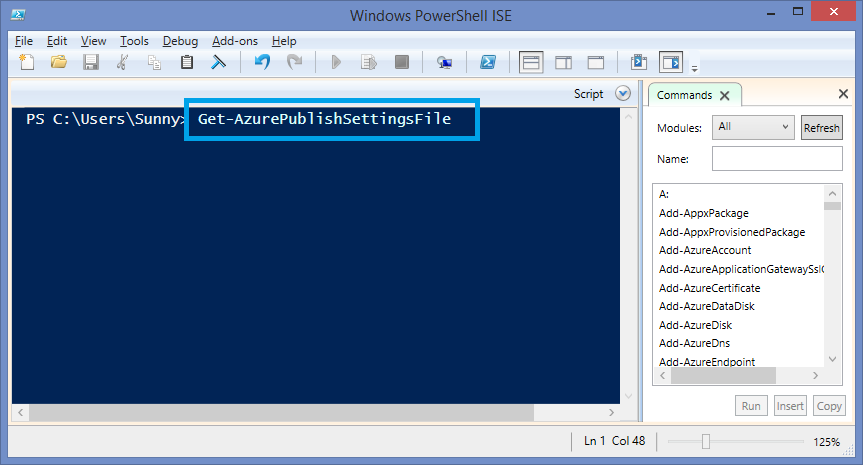
Task: Click command list scroll up arrow
Action: (832, 193)
